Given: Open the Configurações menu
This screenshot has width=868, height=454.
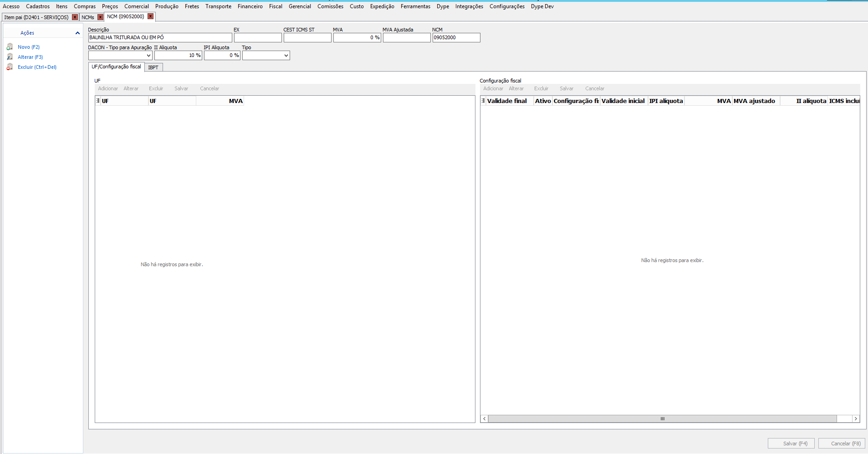Looking at the screenshot, I should click(x=507, y=6).
